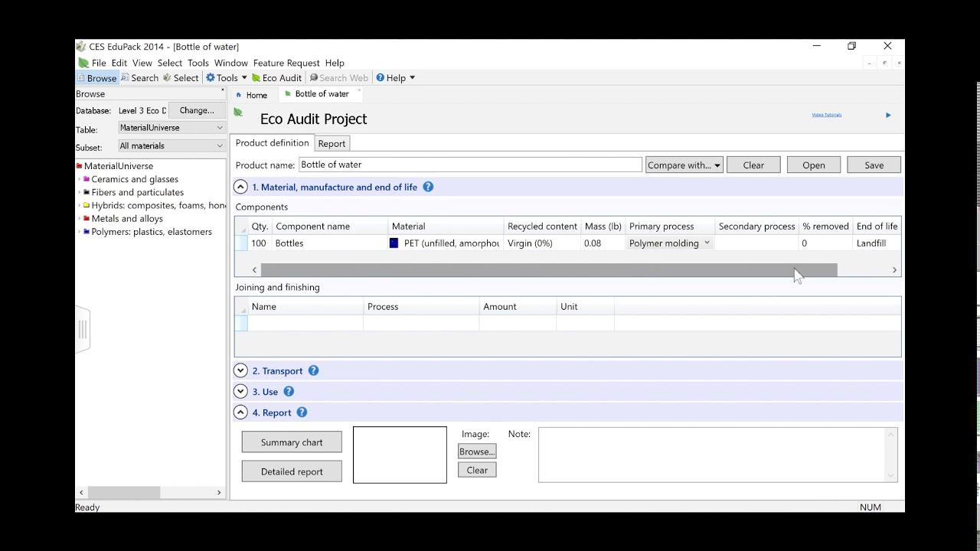The width and height of the screenshot is (980, 551).
Task: Open the Edit menu
Action: pyautogui.click(x=119, y=63)
